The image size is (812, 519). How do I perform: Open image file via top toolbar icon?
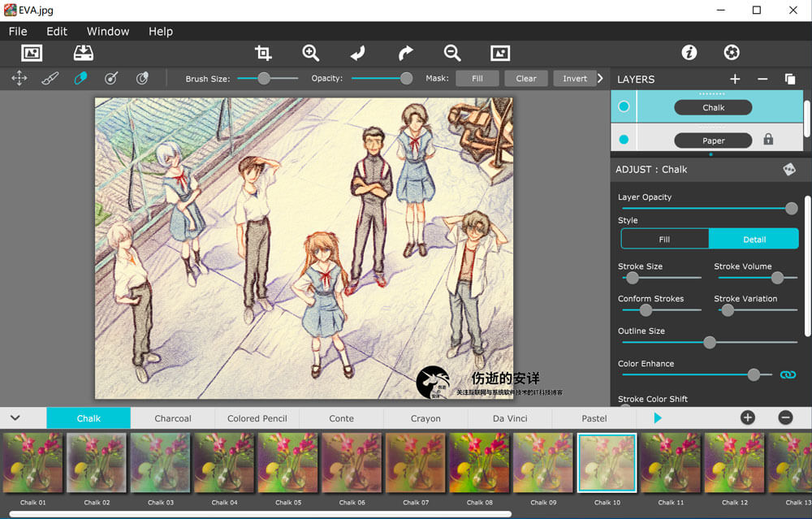pyautogui.click(x=32, y=53)
